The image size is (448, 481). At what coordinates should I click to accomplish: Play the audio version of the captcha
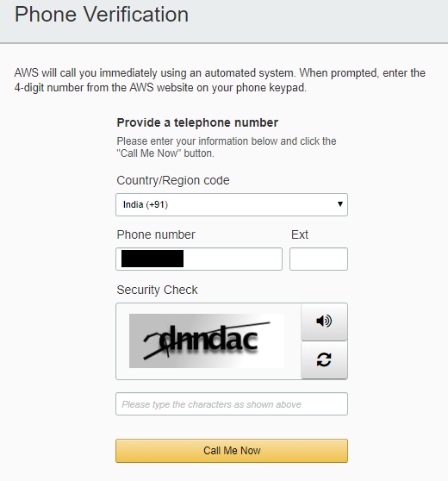coord(324,322)
